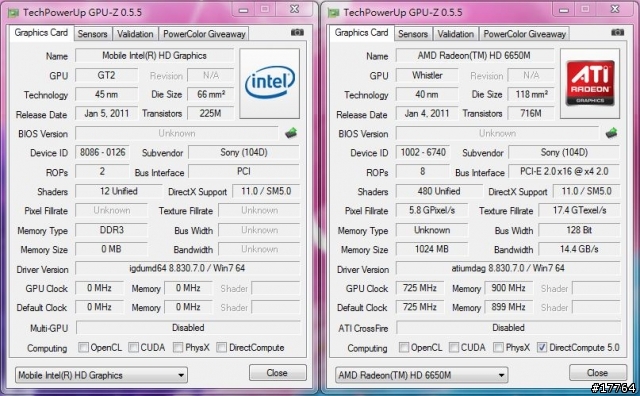Switch to Sensors tab in AMD window
Viewport: 640px width, 396px height.
(x=413, y=34)
